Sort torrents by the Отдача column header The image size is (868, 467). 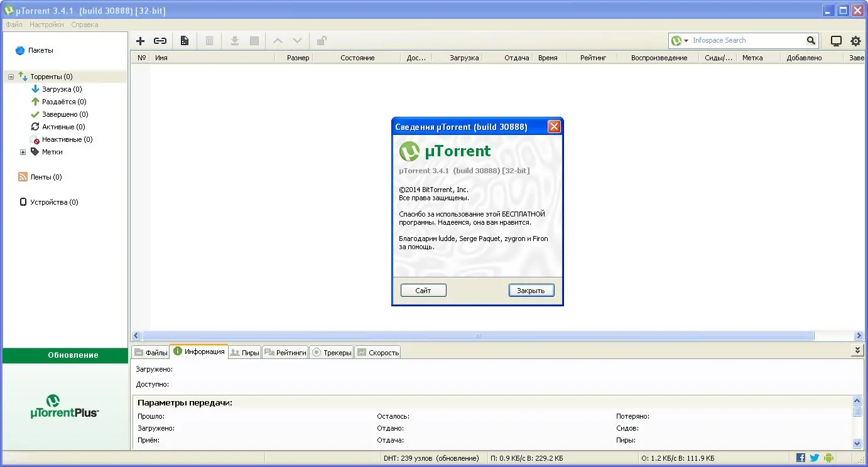coord(508,58)
